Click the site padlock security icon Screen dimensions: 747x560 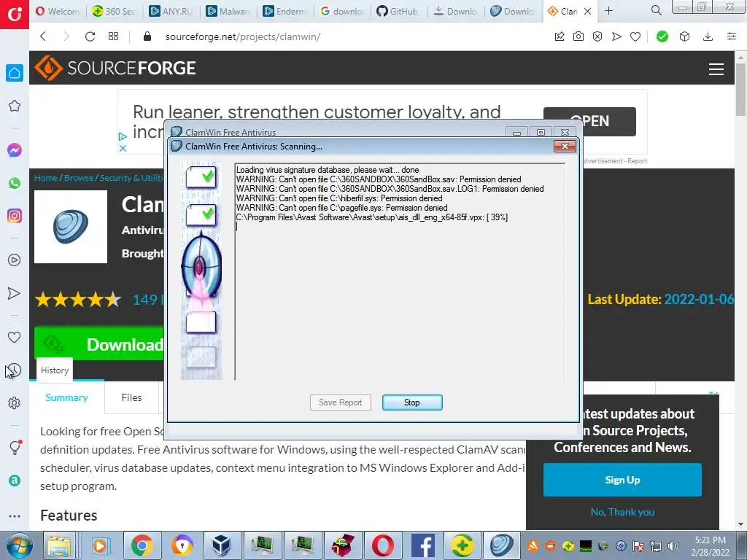pos(147,36)
